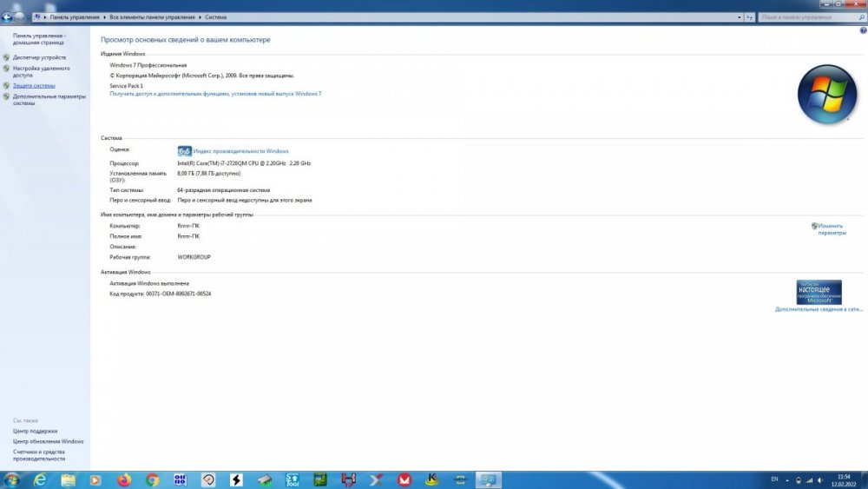This screenshot has height=489, width=868.
Task: Click "Изменить параметры" link
Action: click(832, 229)
